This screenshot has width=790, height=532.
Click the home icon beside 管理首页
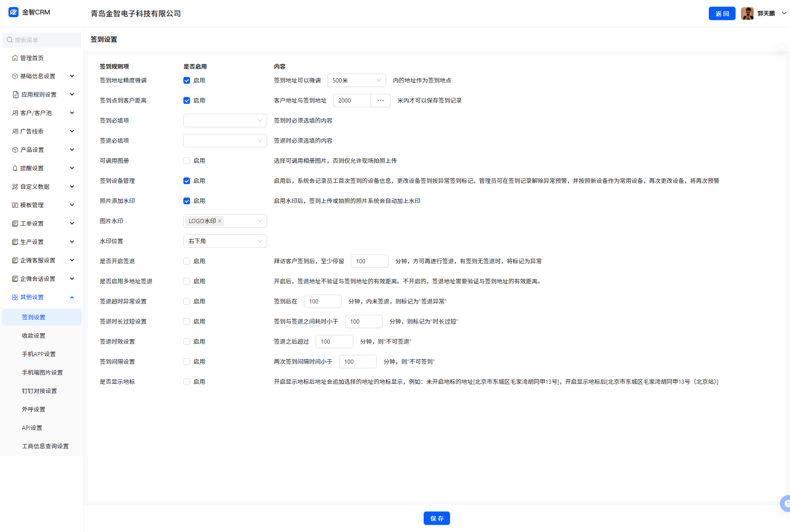click(15, 58)
